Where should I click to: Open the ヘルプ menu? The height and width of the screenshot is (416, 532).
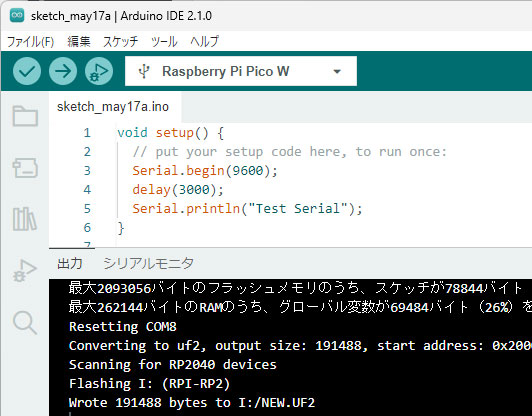point(204,42)
